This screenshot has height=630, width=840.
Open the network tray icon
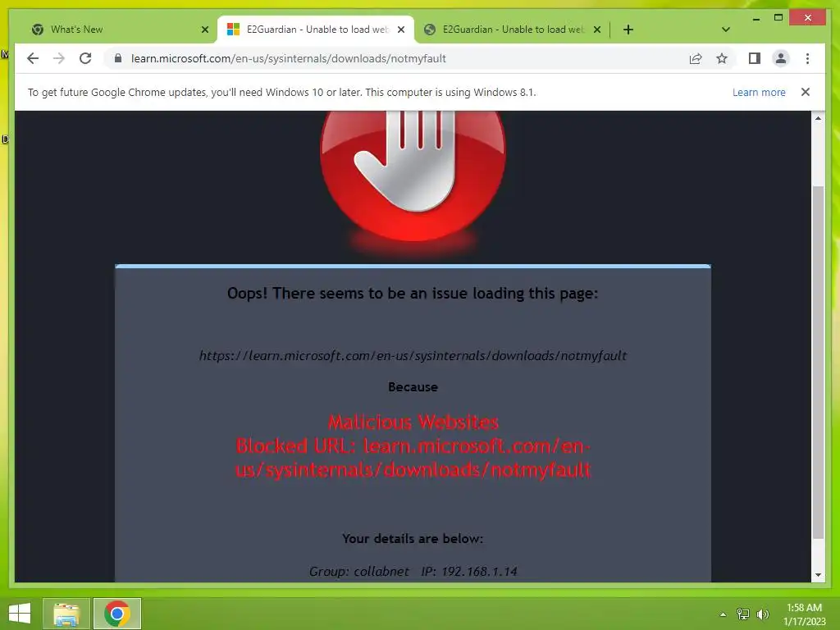click(743, 614)
